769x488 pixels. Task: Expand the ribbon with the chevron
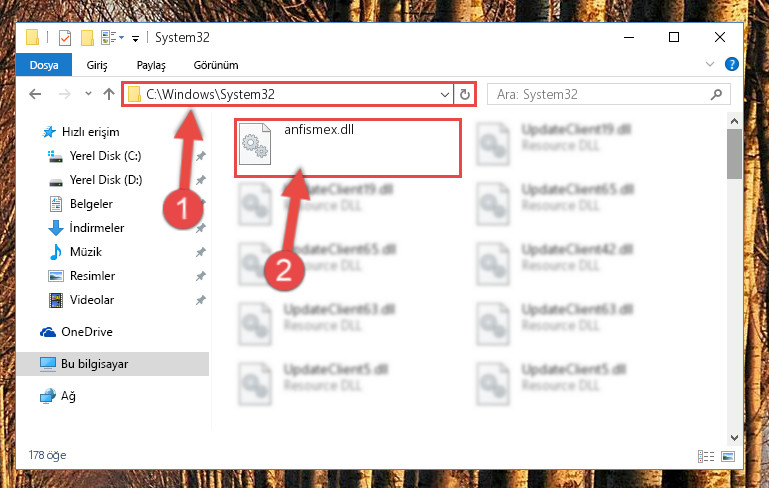click(x=710, y=64)
